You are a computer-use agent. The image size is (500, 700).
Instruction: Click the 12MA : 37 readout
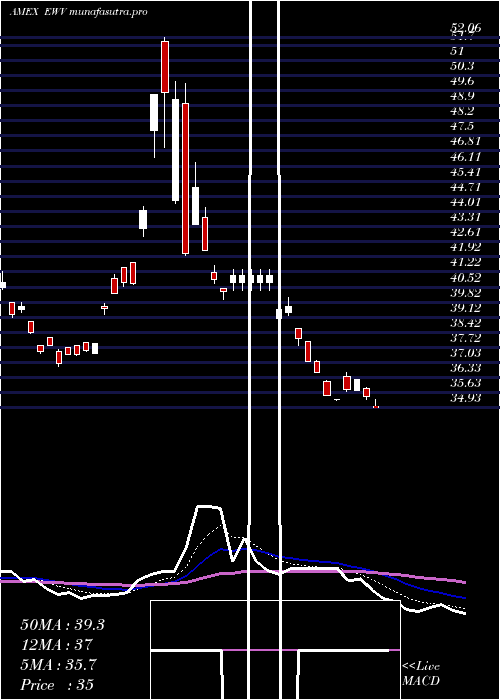point(57,645)
